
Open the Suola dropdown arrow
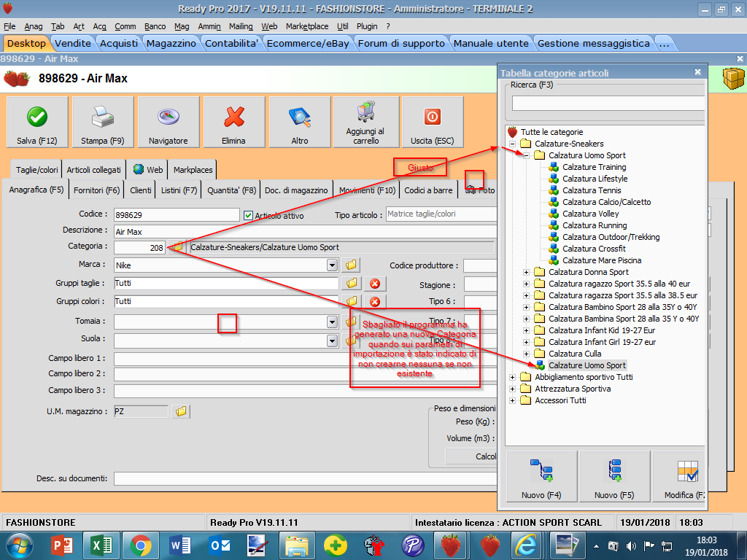tap(332, 341)
